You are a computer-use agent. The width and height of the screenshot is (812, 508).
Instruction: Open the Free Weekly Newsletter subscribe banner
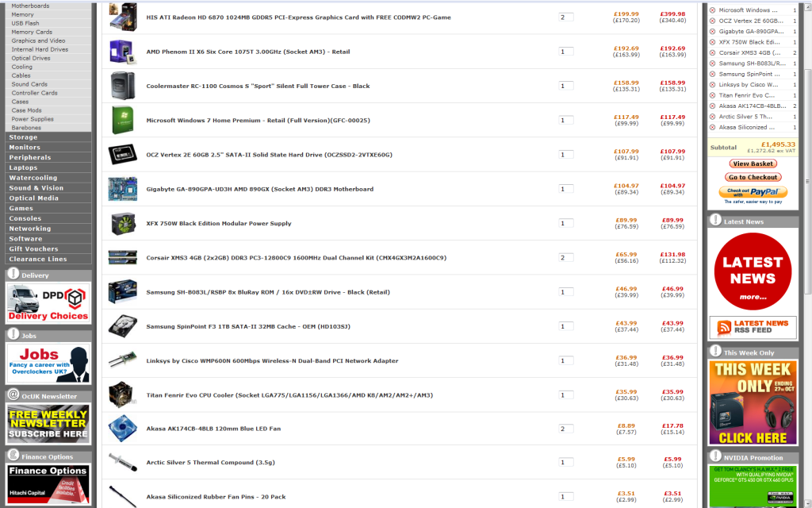(48, 424)
